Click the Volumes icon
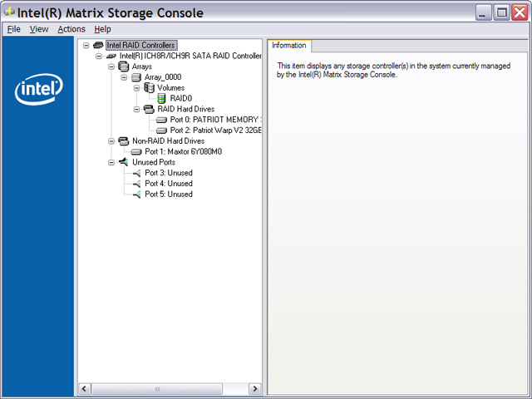Screen dimensions: 532x399 click(149, 88)
